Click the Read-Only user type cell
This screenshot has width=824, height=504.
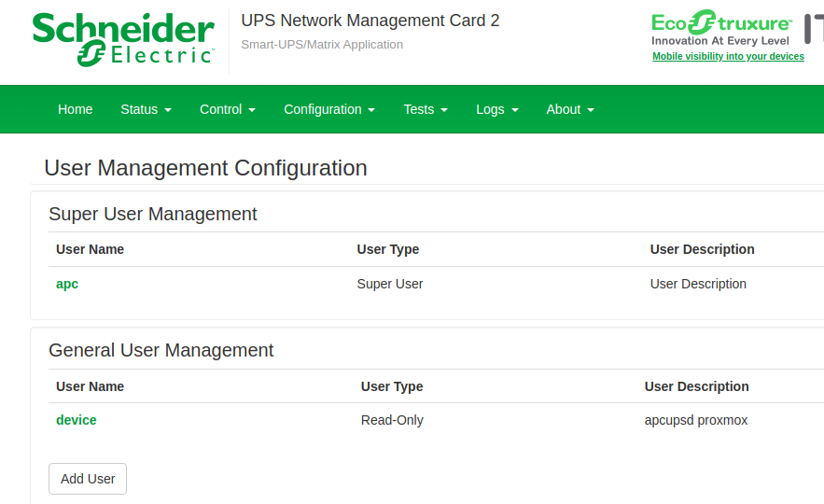pos(392,420)
